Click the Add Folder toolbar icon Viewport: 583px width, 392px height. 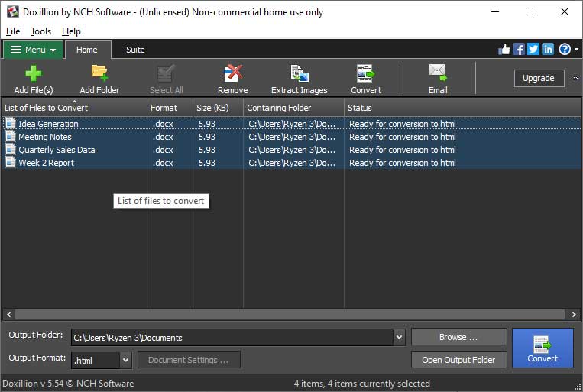[x=99, y=73]
